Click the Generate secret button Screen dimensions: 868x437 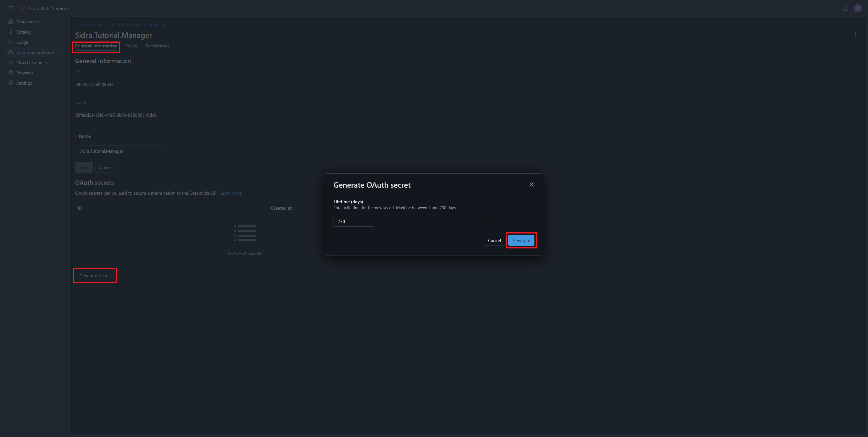(x=95, y=276)
